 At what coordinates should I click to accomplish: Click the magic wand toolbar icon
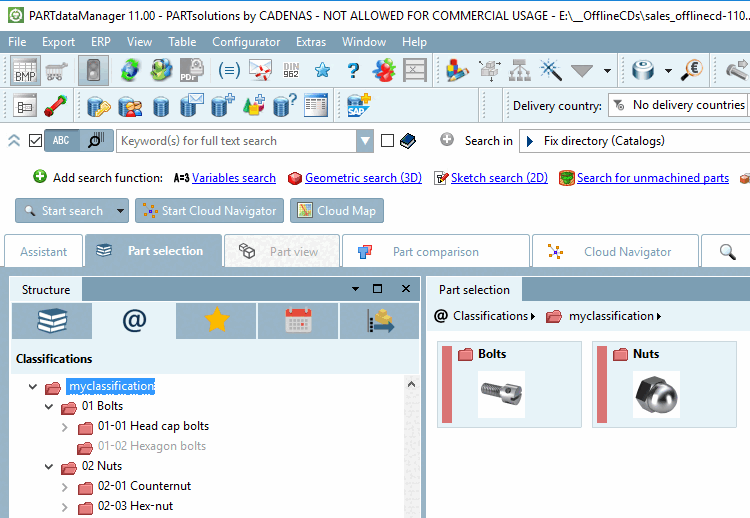[550, 71]
